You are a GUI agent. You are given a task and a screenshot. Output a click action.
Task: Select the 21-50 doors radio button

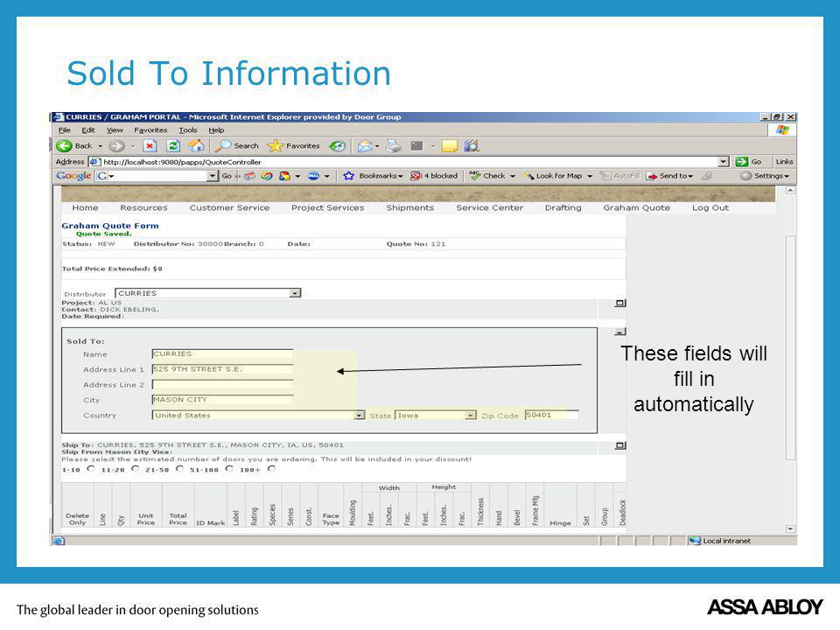click(x=180, y=469)
